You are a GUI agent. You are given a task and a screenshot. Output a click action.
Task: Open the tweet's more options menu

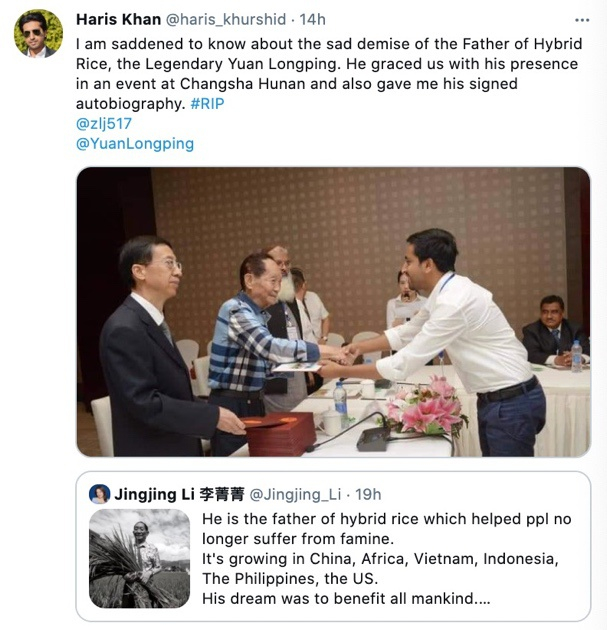click(x=581, y=20)
